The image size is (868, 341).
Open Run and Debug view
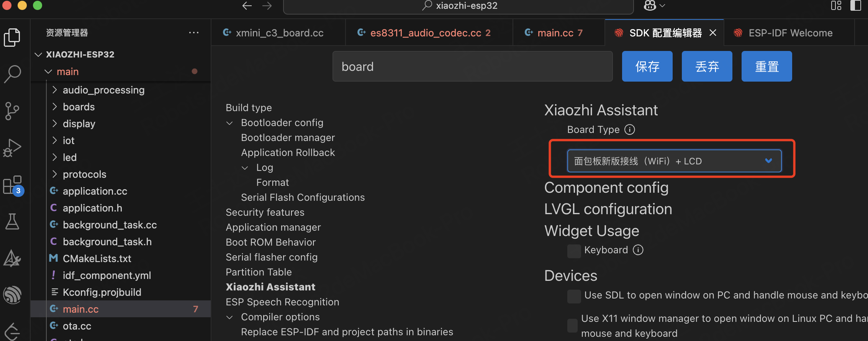pyautogui.click(x=12, y=148)
